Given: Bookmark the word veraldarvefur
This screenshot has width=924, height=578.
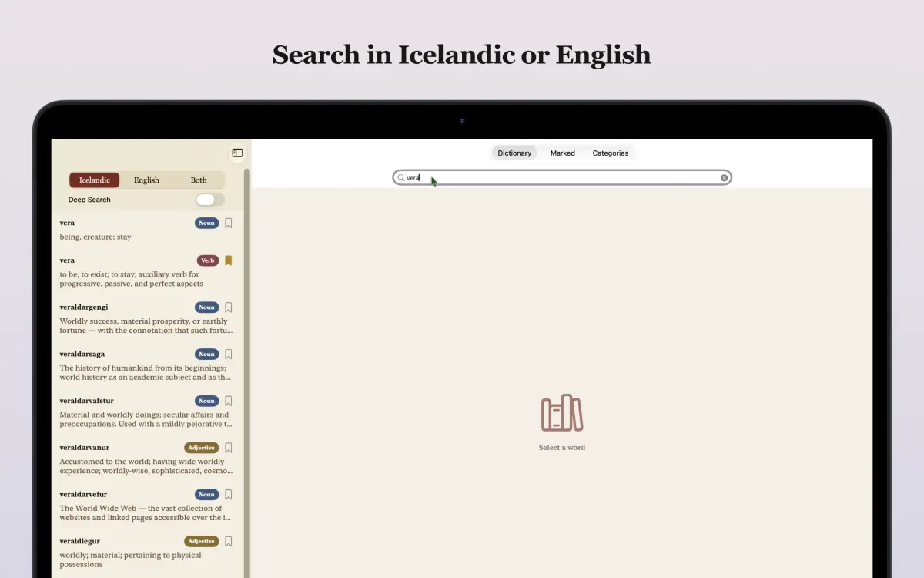Looking at the screenshot, I should tap(229, 495).
